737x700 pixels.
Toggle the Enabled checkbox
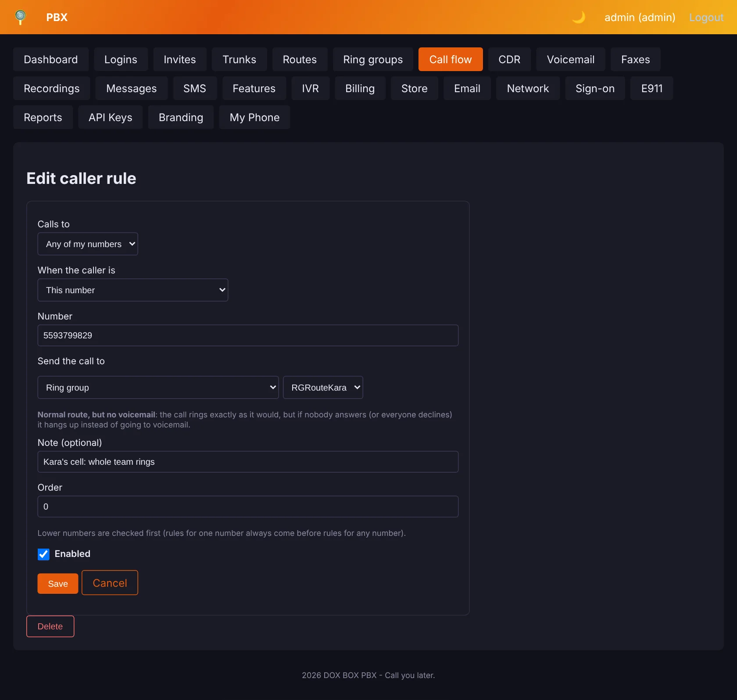pyautogui.click(x=43, y=554)
